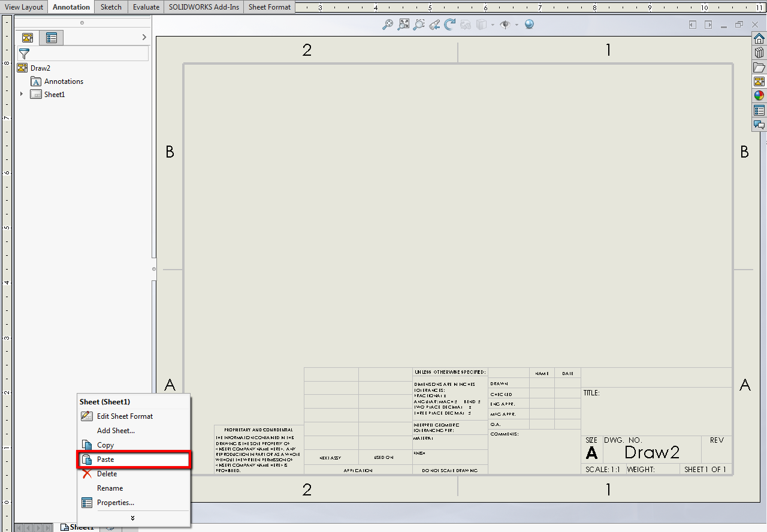Expand more context menu options chevron
Screen dimensions: 767x532
(132, 518)
